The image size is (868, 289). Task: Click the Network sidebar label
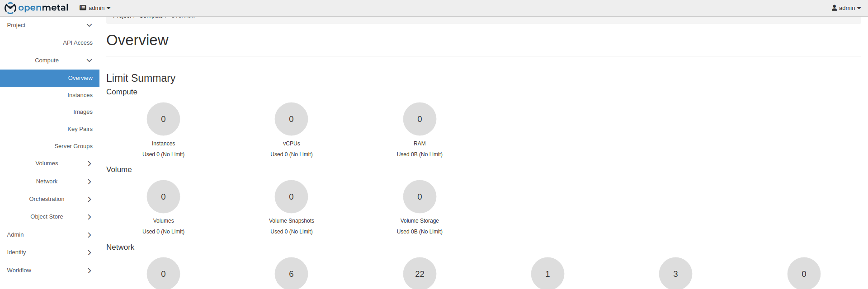[47, 182]
